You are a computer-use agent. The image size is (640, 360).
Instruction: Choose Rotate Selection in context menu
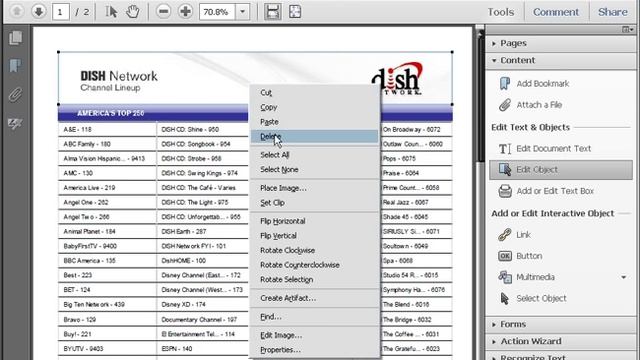pyautogui.click(x=314, y=280)
